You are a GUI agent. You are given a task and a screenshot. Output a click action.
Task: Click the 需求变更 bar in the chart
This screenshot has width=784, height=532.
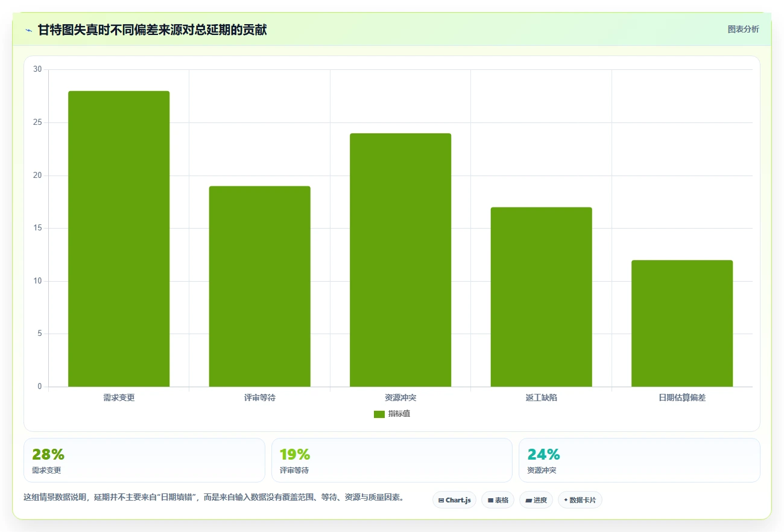click(x=119, y=239)
